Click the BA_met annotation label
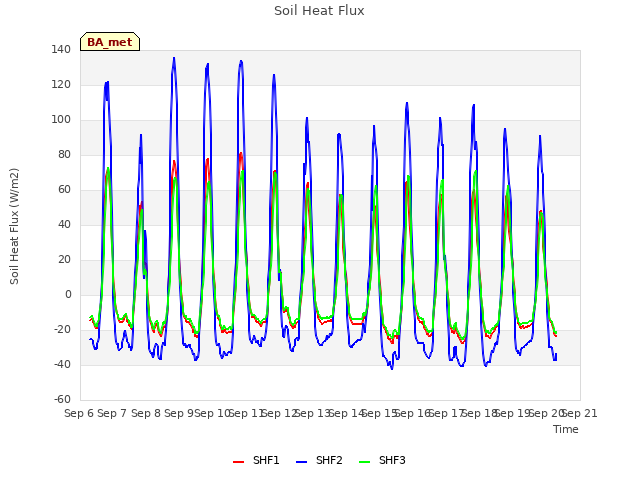Viewport: 640px width, 480px height. [x=110, y=42]
